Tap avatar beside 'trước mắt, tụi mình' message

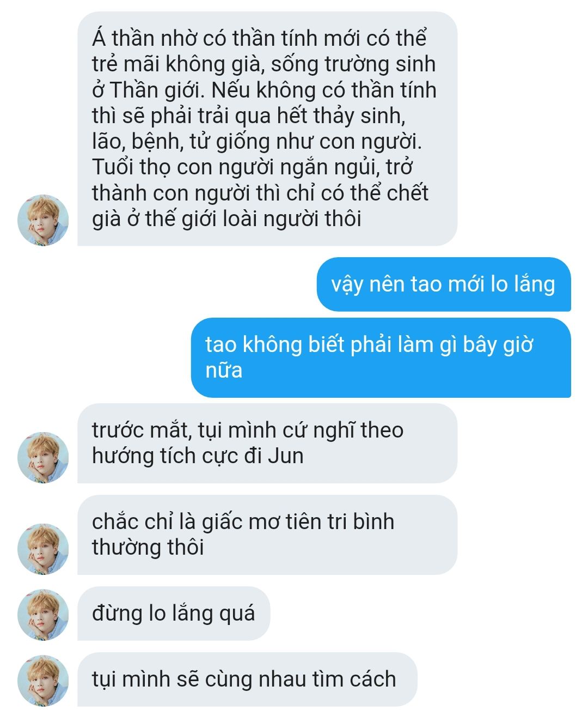point(44,458)
